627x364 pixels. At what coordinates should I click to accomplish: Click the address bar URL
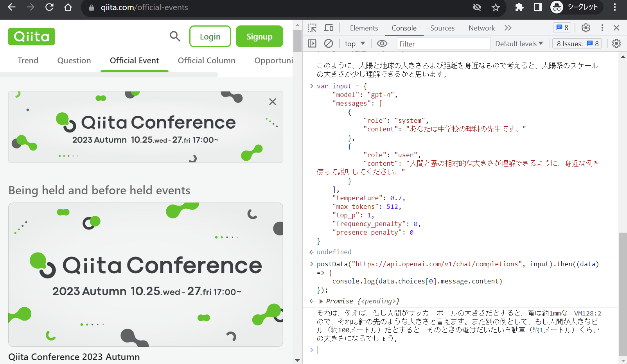pos(144,7)
